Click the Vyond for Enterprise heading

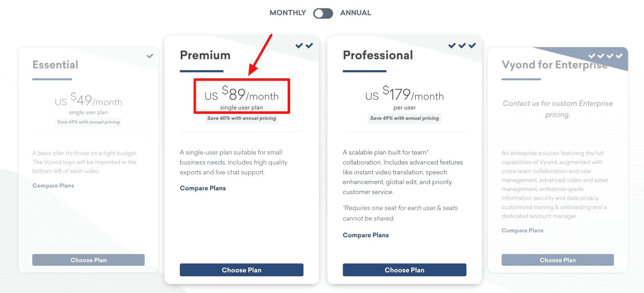tap(554, 65)
